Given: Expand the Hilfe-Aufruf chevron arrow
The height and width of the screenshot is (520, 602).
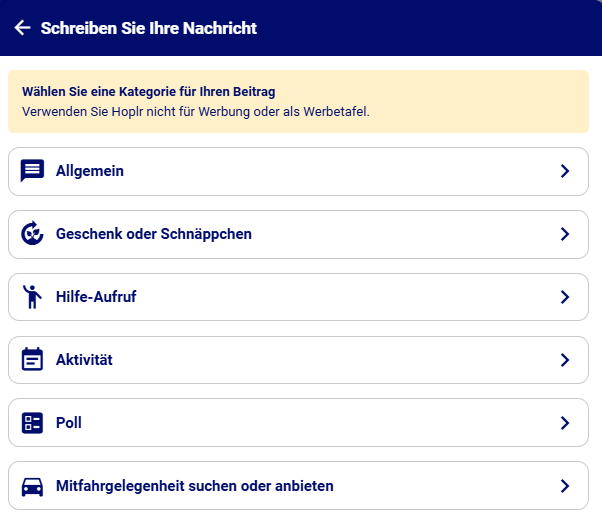Looking at the screenshot, I should pos(565,297).
